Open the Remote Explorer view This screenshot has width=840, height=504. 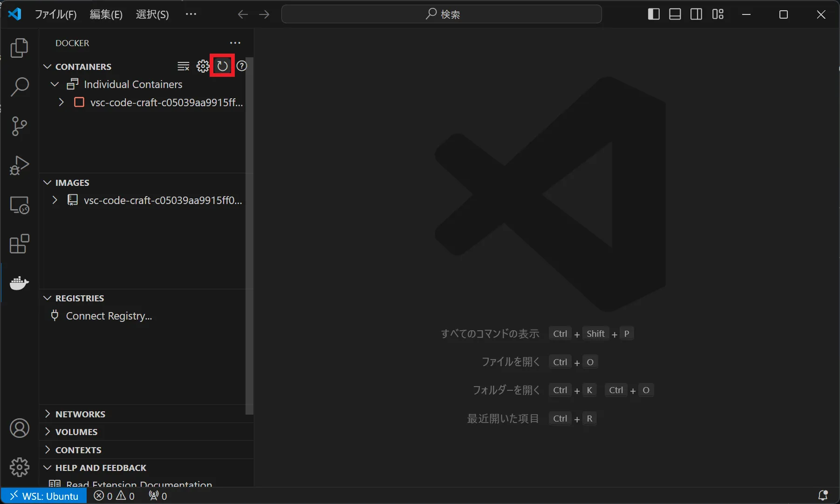[x=19, y=205]
